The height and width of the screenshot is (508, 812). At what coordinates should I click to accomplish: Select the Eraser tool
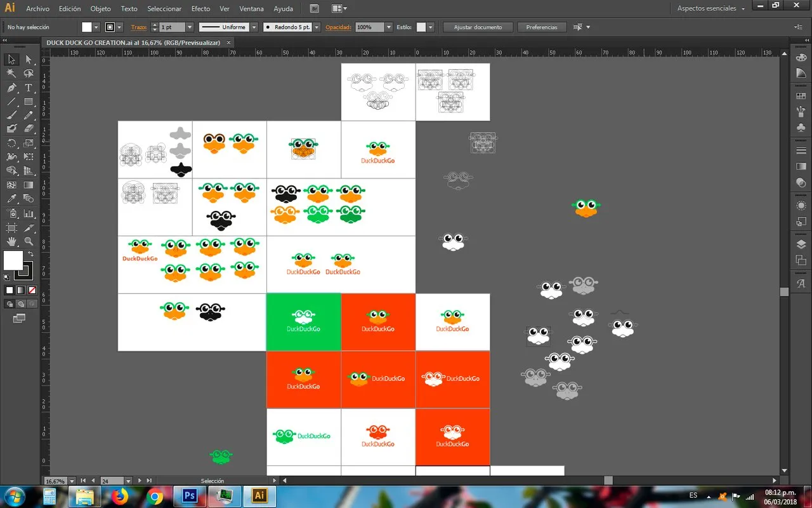click(x=29, y=129)
